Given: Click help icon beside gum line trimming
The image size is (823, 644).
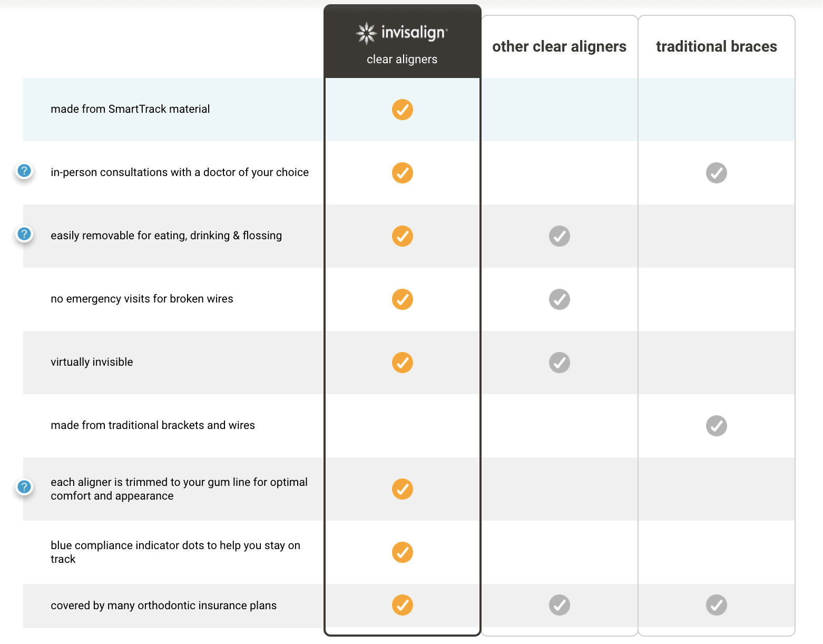Looking at the screenshot, I should [24, 487].
